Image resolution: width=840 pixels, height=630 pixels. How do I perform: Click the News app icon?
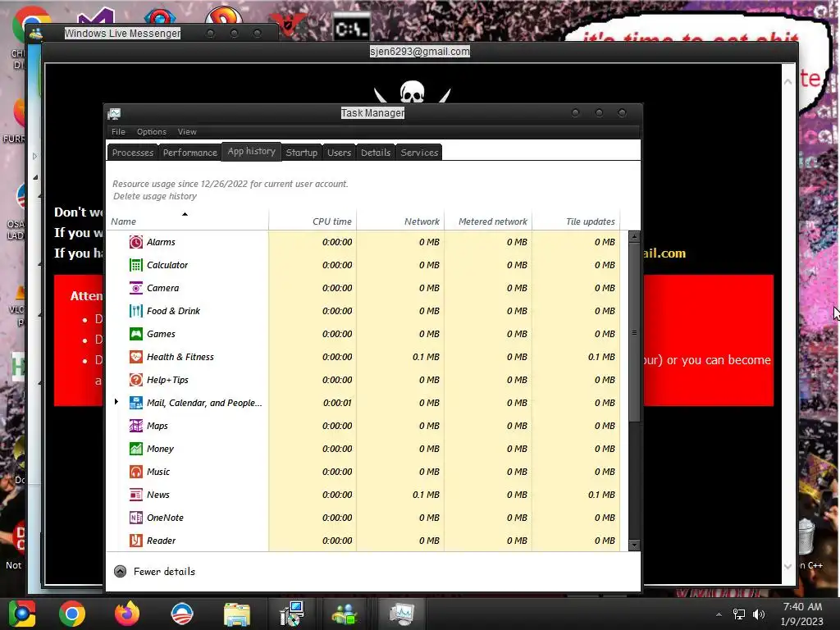pos(136,495)
